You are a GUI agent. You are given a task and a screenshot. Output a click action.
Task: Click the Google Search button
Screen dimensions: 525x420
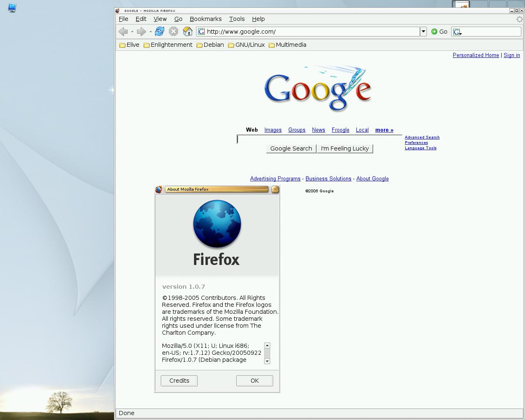click(291, 148)
